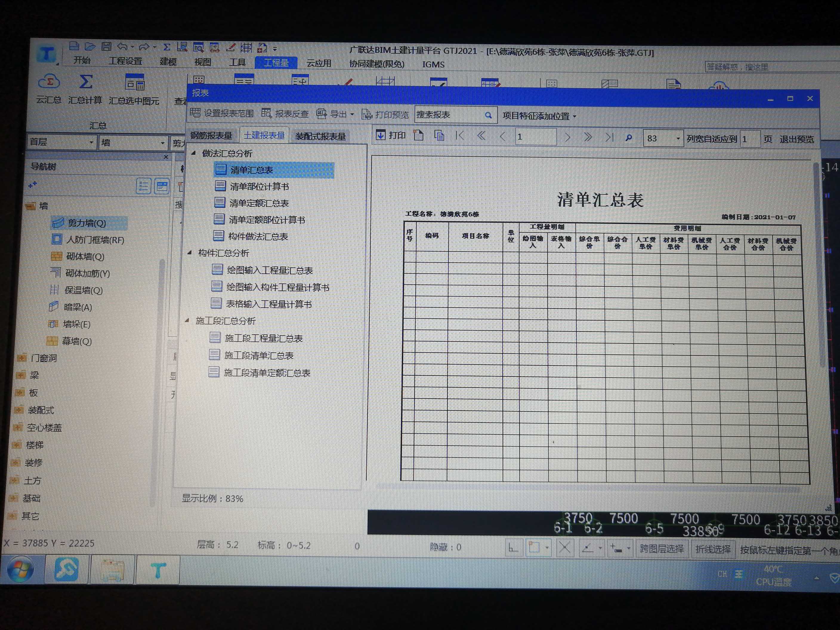The image size is (840, 630).
Task: Collapse the 施工段汇总分析 tree group
Action: pos(187,320)
